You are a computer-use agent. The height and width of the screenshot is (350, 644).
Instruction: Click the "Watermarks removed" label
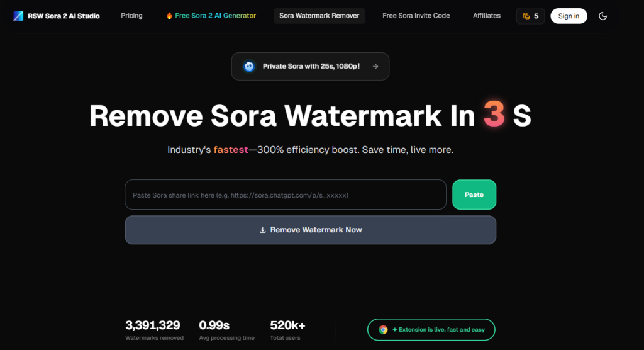coord(155,337)
